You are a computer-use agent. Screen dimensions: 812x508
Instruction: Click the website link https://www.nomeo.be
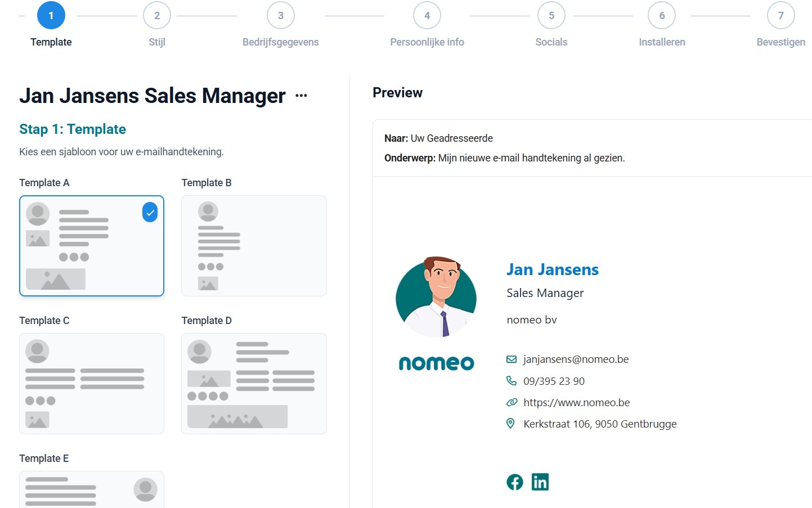click(x=577, y=402)
